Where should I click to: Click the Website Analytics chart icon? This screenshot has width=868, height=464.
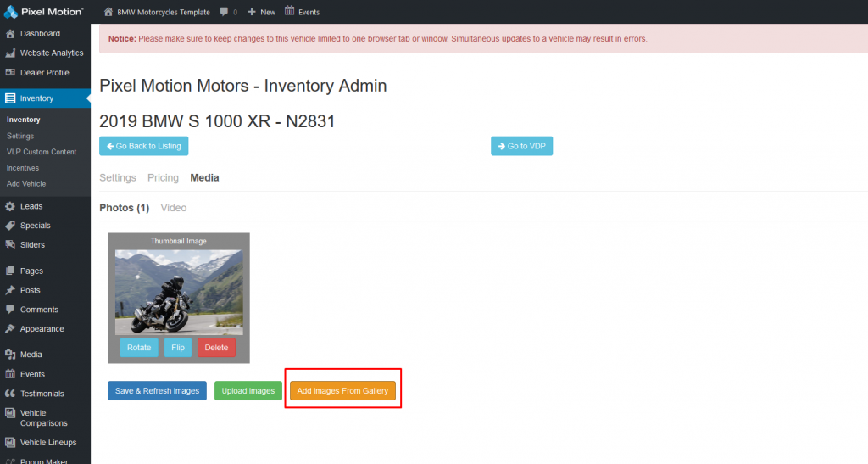10,53
